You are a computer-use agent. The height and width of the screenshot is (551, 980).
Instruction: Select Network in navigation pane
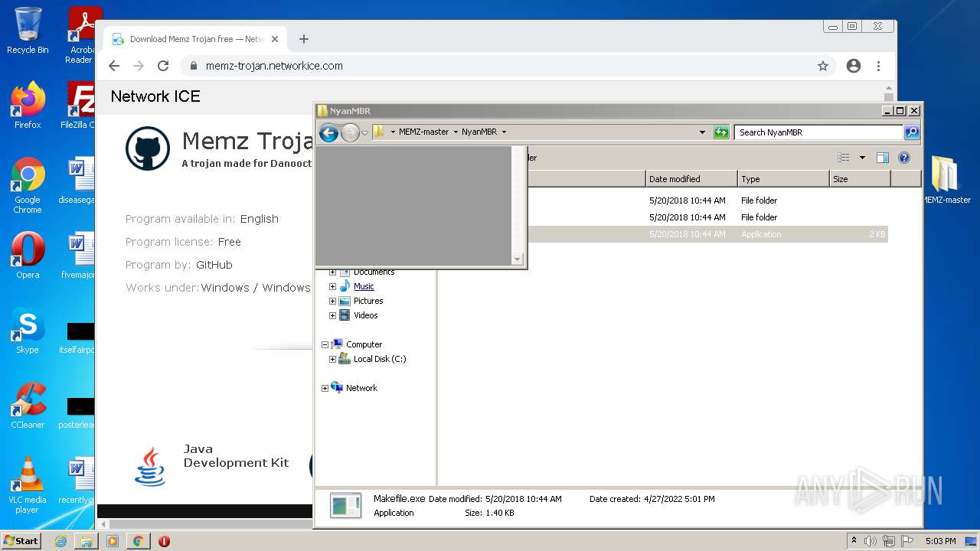361,388
